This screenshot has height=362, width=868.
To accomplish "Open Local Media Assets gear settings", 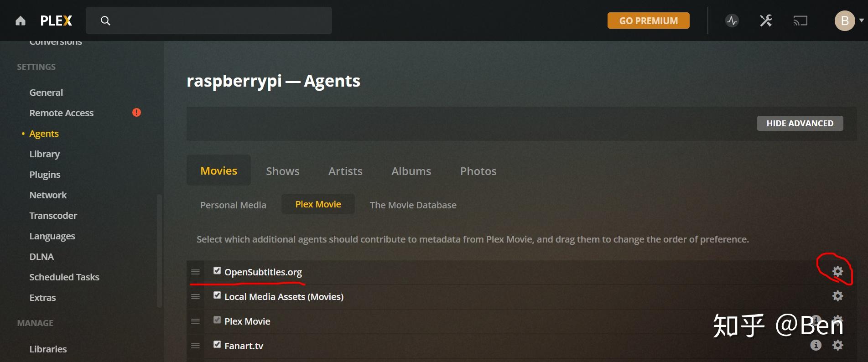I will (837, 296).
